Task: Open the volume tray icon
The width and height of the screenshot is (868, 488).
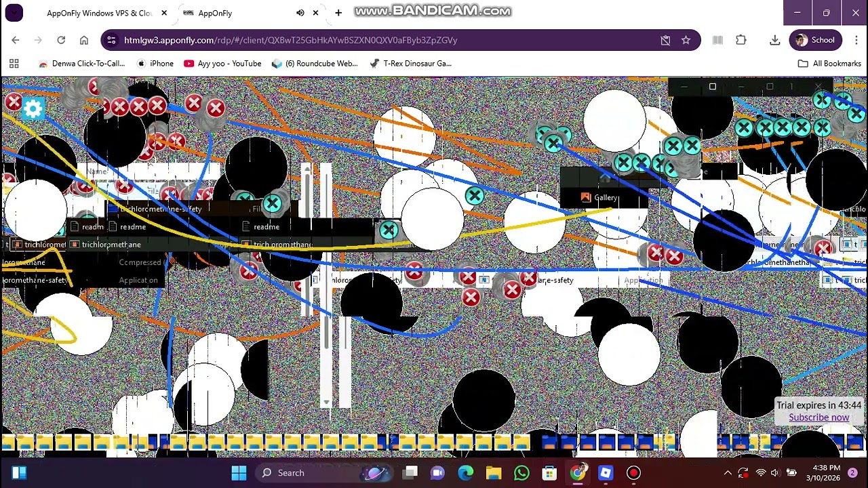Action: pos(775,473)
